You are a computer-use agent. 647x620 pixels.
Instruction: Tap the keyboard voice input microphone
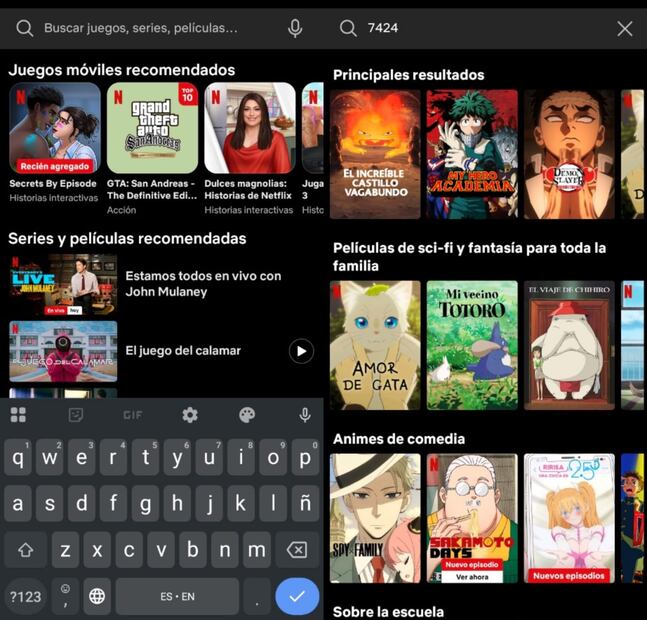(x=305, y=415)
